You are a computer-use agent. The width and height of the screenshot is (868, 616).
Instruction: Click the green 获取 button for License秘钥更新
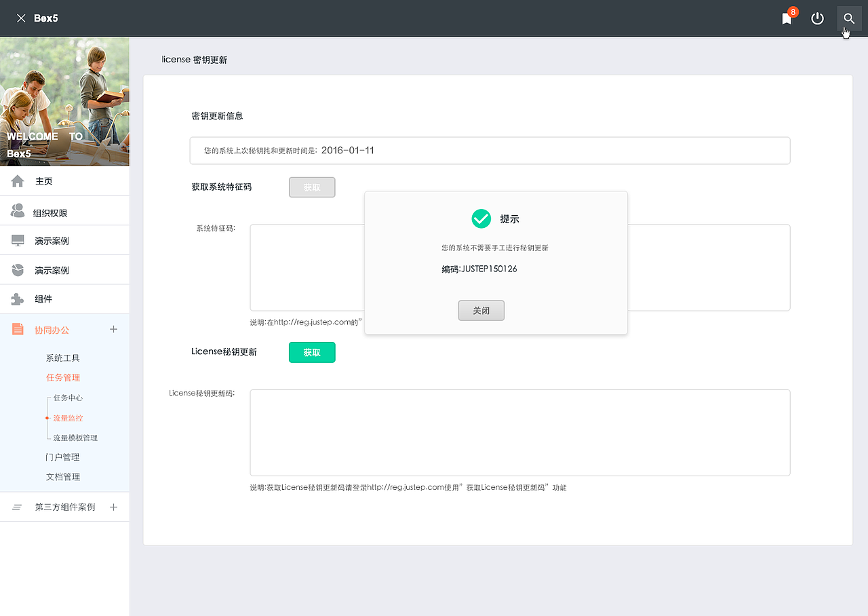(x=312, y=353)
